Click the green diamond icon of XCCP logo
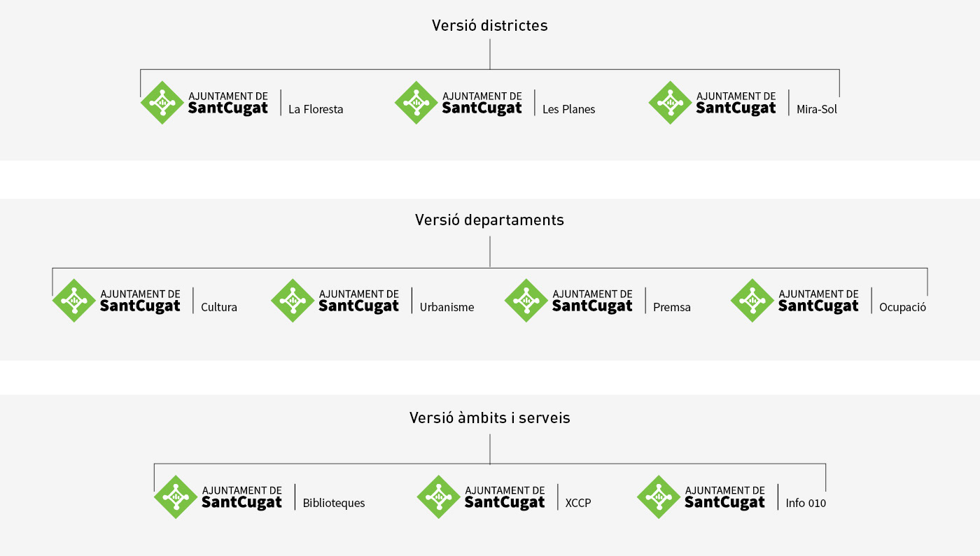980x556 pixels. tap(439, 497)
